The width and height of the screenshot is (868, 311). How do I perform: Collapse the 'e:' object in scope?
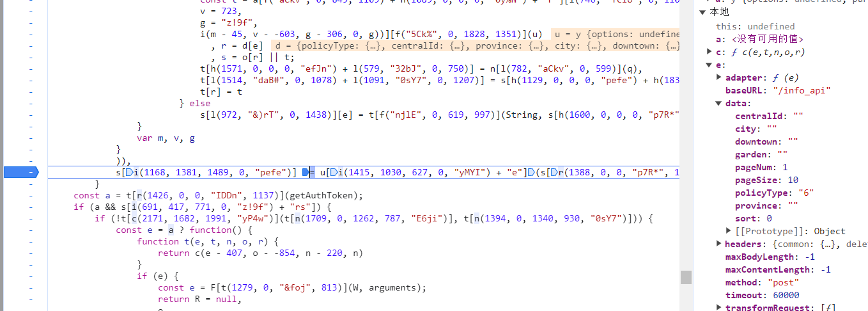pos(709,65)
